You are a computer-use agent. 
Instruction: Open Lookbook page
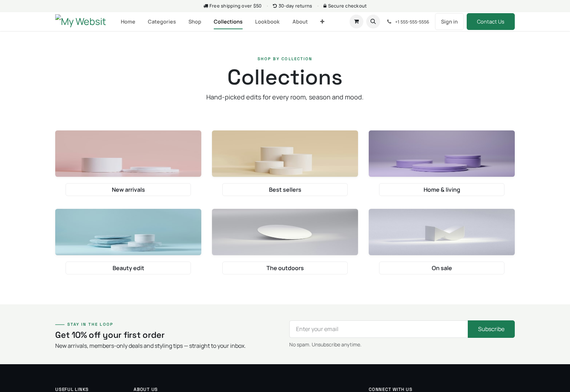[267, 22]
